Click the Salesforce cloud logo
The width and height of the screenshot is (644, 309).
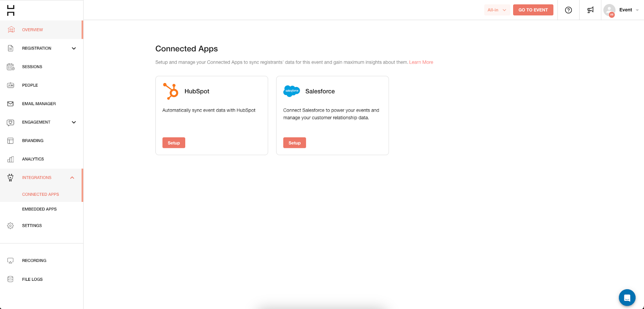292,91
